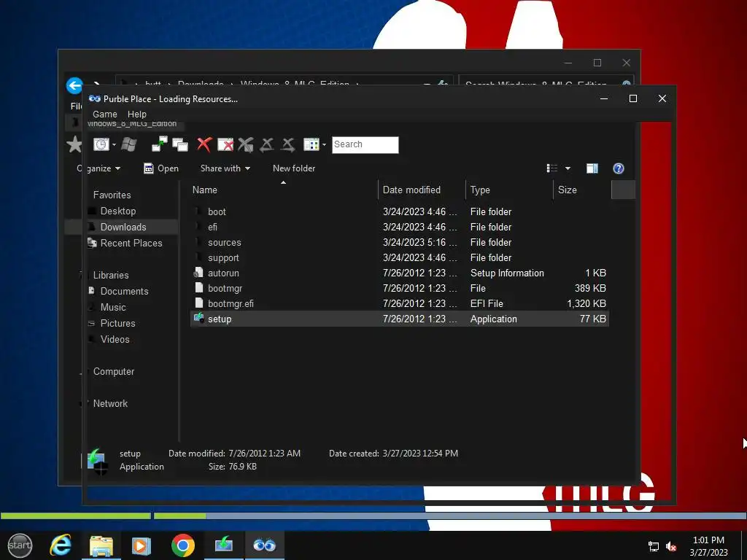Image resolution: width=747 pixels, height=560 pixels.
Task: Click the blue back arrow in Explorer
Action: click(74, 86)
